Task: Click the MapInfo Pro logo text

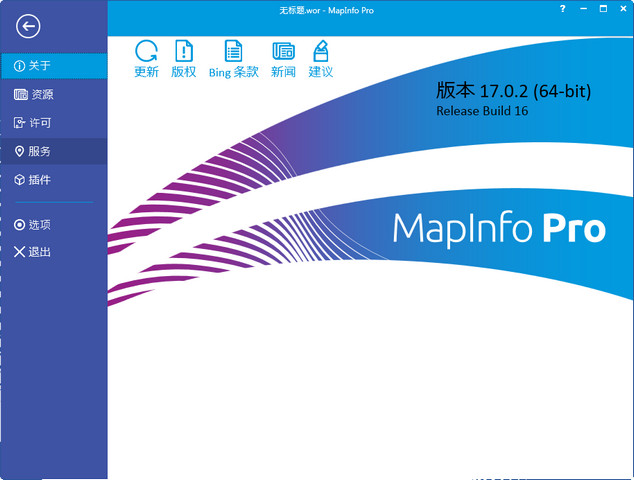Action: (x=499, y=228)
